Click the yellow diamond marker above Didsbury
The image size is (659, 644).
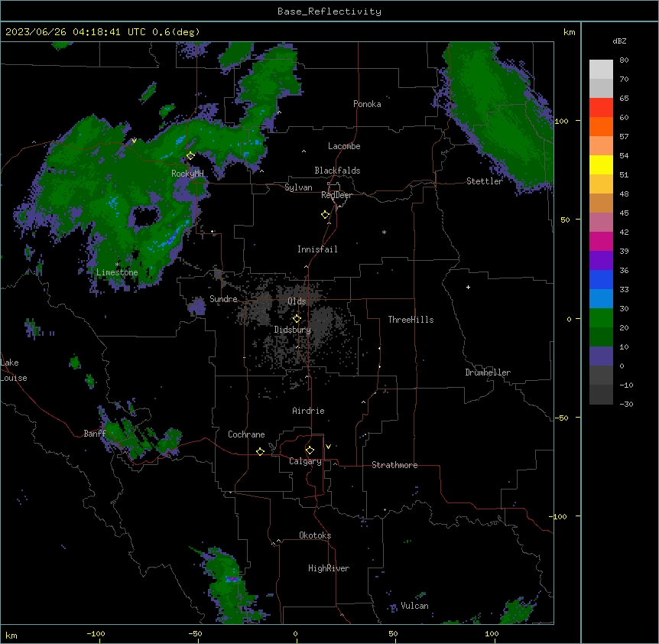(297, 319)
